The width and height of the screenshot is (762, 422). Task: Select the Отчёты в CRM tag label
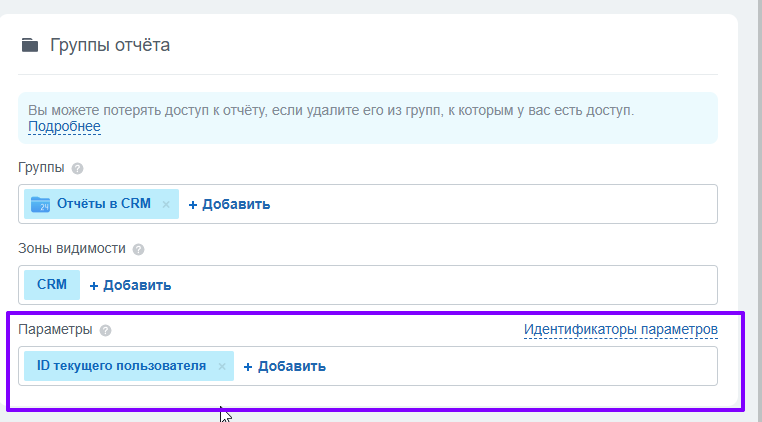(104, 204)
